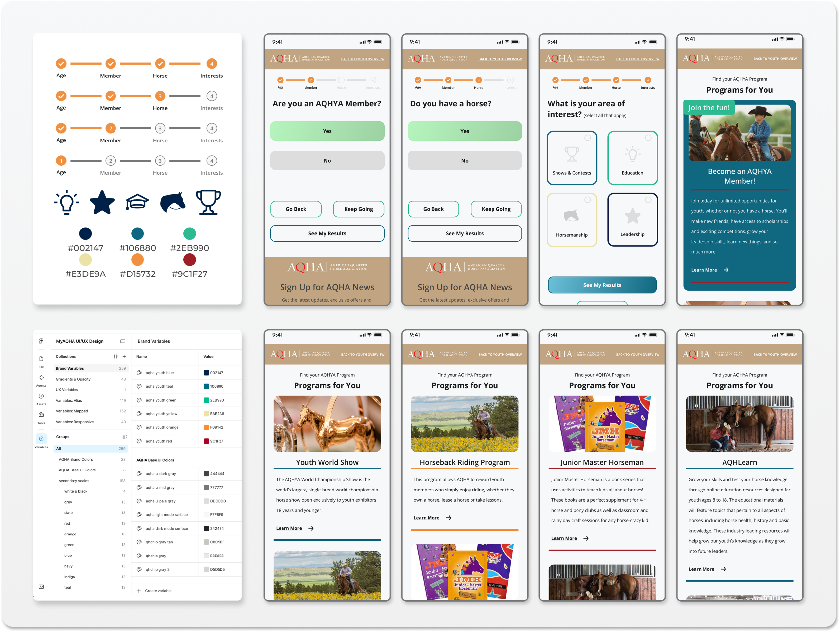Click Keep Going on member question screen

coord(358,209)
